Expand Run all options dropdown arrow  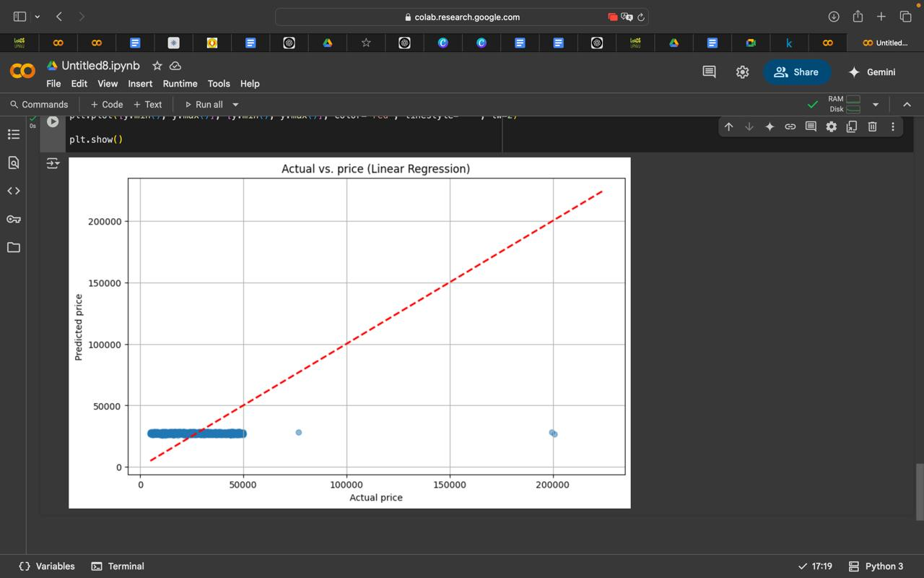(x=235, y=105)
